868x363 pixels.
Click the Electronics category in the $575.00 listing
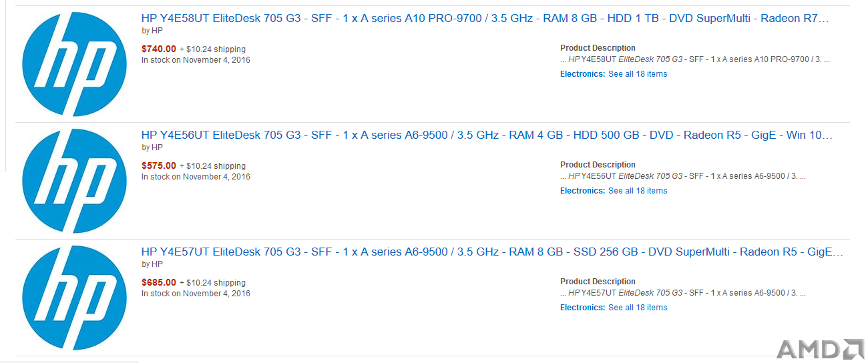click(x=582, y=191)
